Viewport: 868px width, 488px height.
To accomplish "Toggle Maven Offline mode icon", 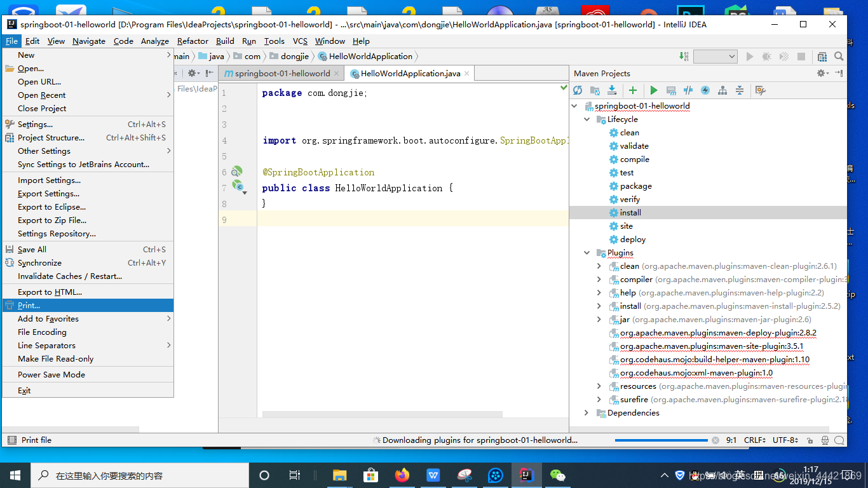I will point(705,90).
